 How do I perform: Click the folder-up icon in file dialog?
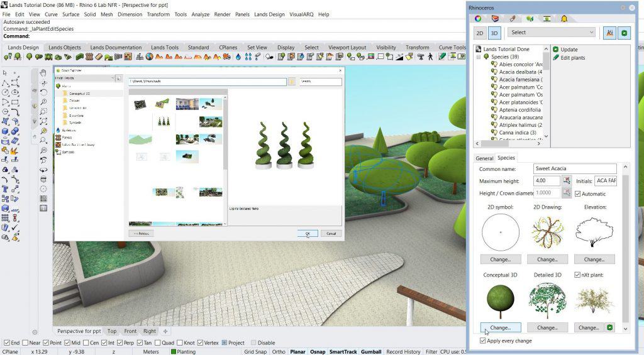(x=292, y=81)
